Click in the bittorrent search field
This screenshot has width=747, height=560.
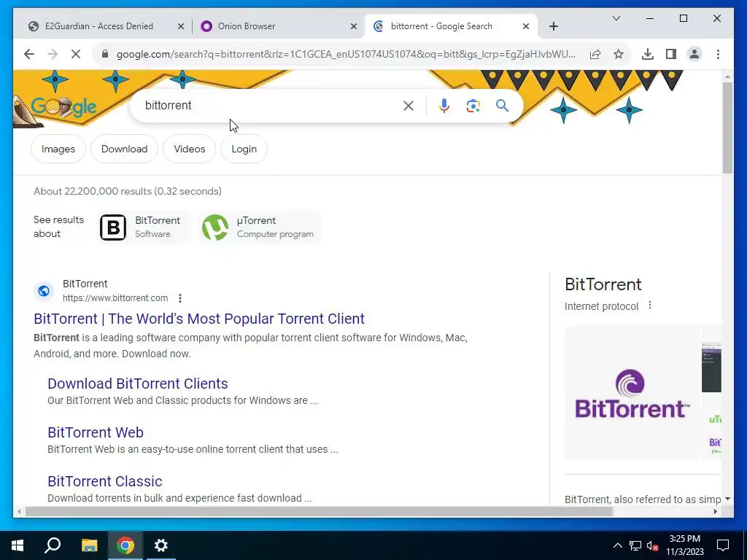click(x=267, y=105)
